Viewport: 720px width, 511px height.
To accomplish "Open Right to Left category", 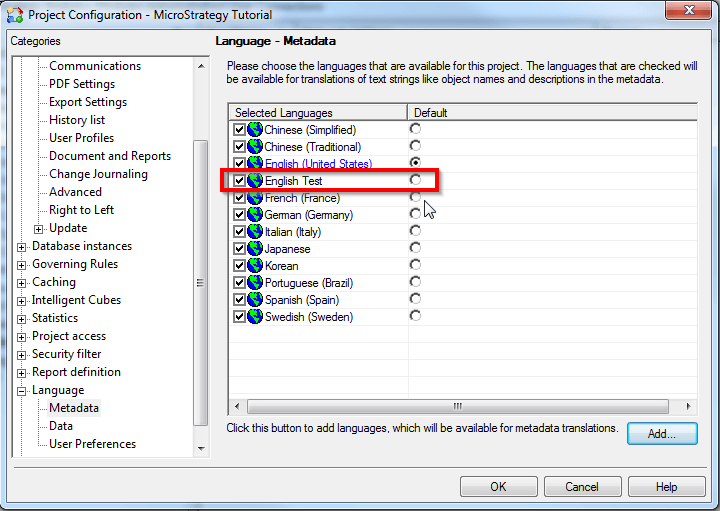I will (x=81, y=209).
